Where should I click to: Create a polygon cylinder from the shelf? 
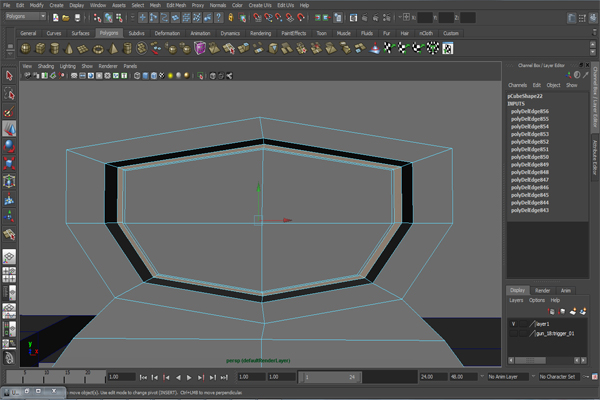55,49
